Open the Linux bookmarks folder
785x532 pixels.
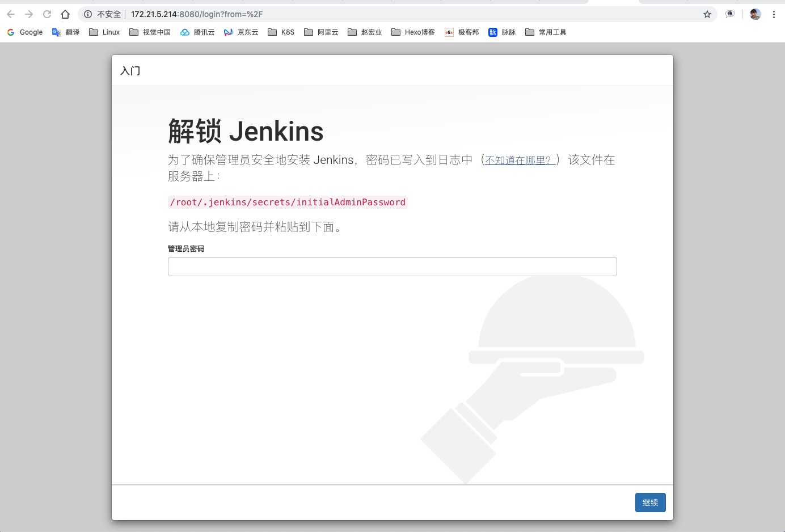pyautogui.click(x=104, y=32)
